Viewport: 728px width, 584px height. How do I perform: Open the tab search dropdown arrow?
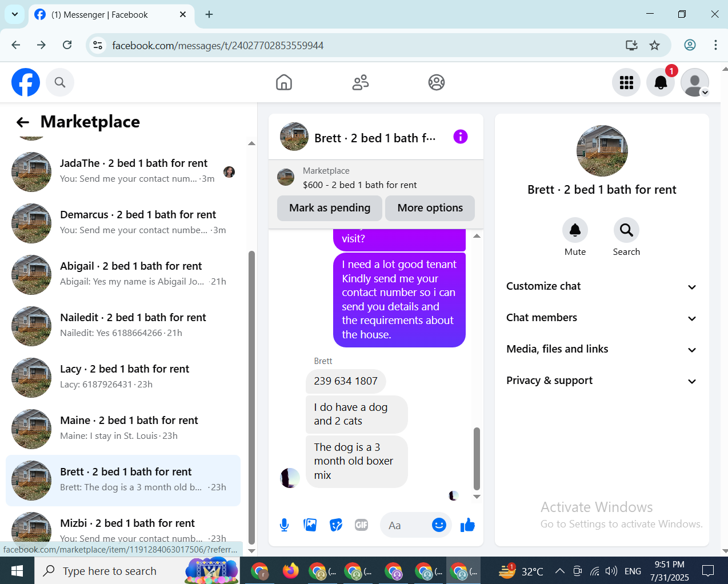point(15,14)
